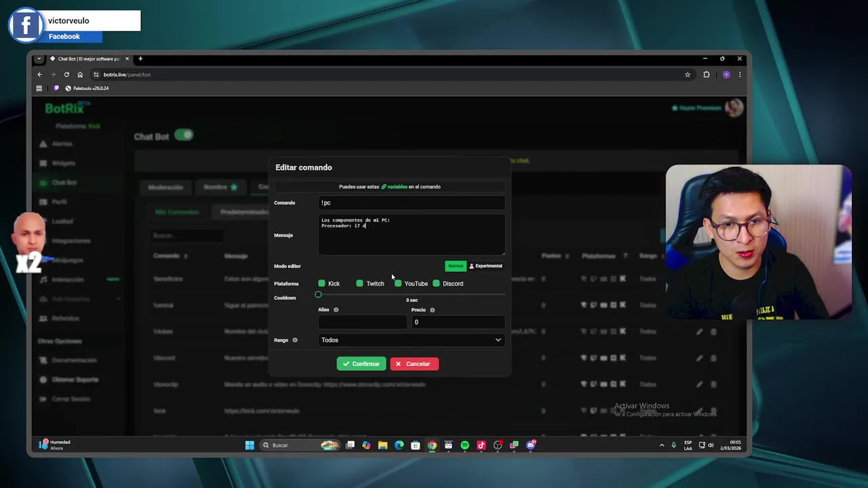Toggle the Twitch platform checkbox

359,283
